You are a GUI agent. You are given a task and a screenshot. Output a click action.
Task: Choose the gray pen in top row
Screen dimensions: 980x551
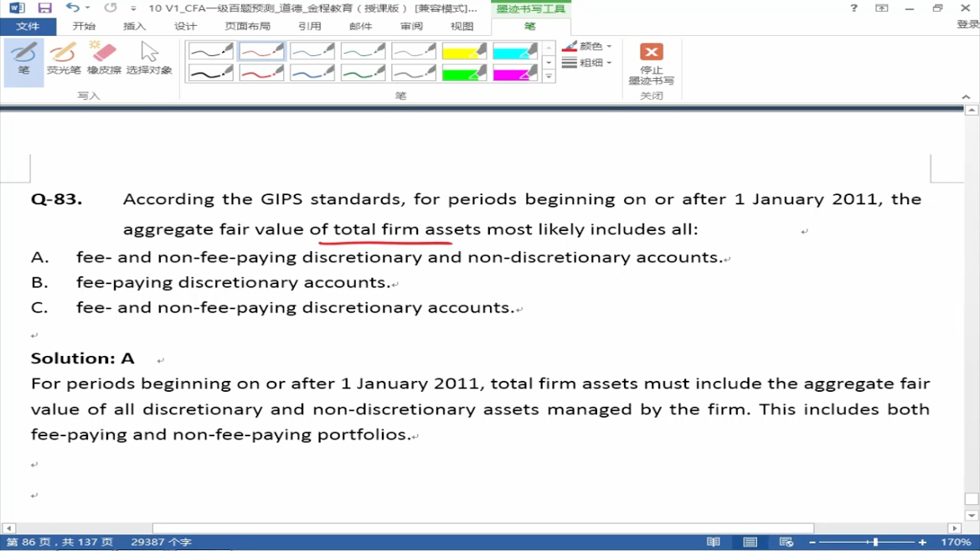pyautogui.click(x=413, y=51)
